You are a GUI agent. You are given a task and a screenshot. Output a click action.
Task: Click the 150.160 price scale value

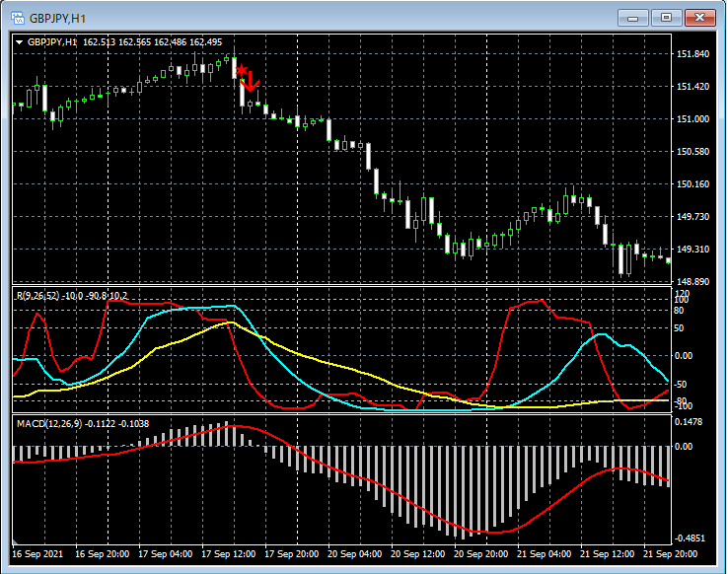click(x=692, y=184)
